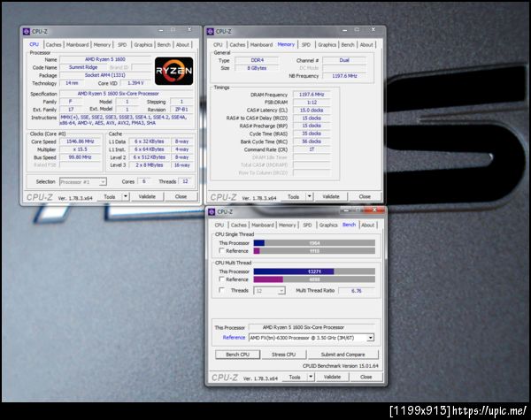The width and height of the screenshot is (531, 420).
Task: Expand the Tools arrow in the CPU window
Action: point(126,196)
